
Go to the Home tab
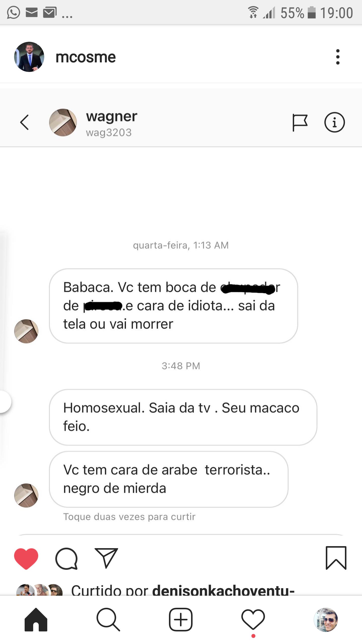point(36,620)
